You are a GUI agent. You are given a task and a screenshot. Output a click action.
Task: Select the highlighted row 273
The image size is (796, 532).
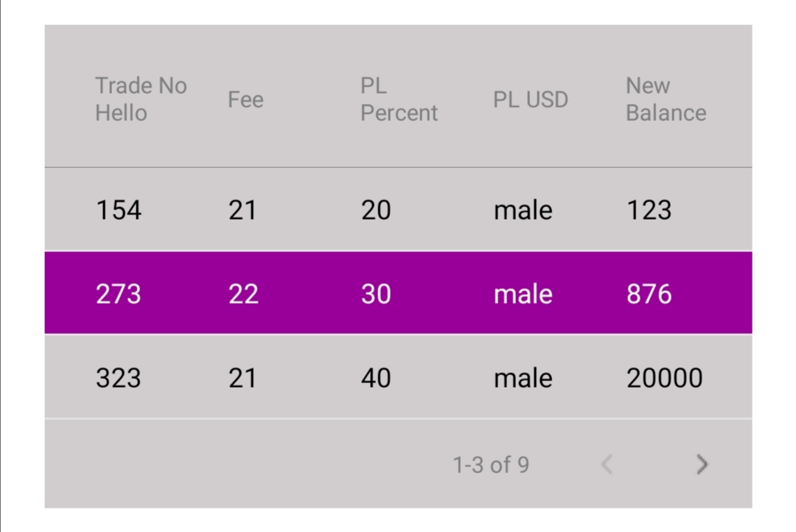pyautogui.click(x=119, y=294)
